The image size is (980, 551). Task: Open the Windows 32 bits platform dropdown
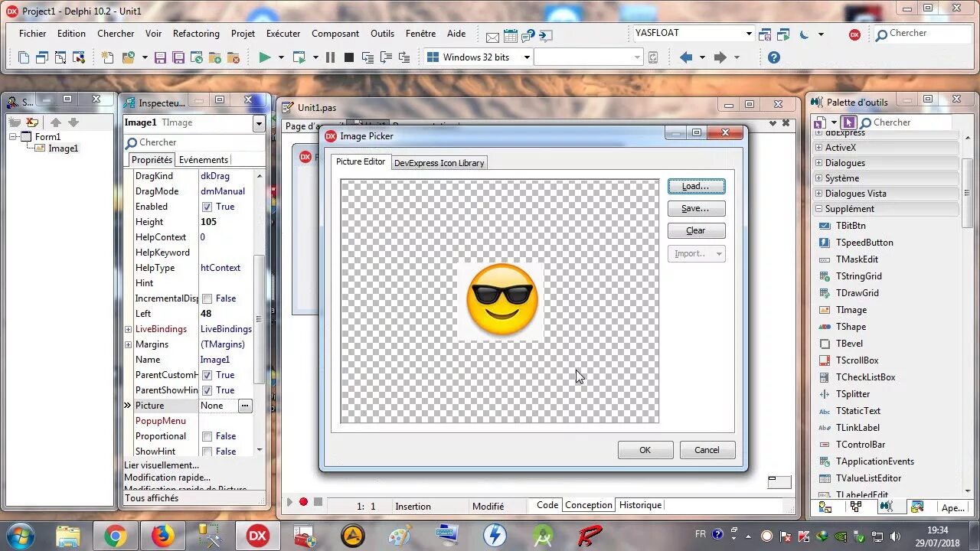tap(527, 57)
